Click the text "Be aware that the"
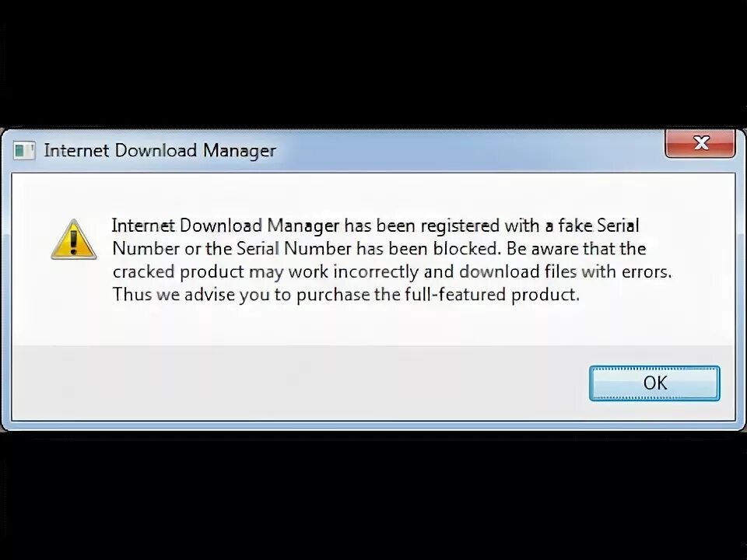The image size is (747, 560). (577, 249)
